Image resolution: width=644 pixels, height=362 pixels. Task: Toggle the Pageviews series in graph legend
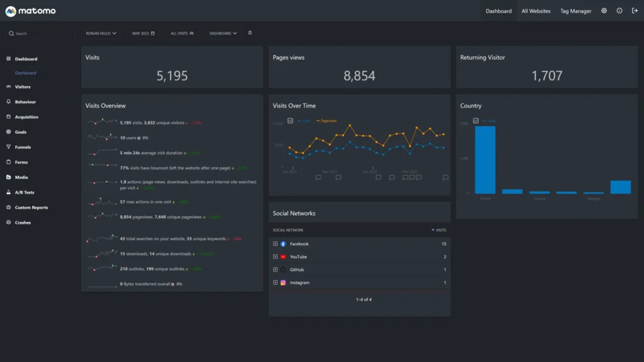327,121
